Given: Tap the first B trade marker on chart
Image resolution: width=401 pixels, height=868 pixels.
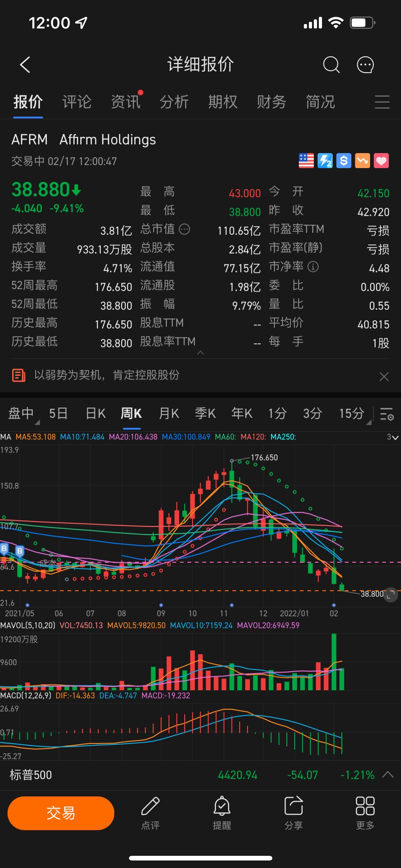Looking at the screenshot, I should pos(4,549).
